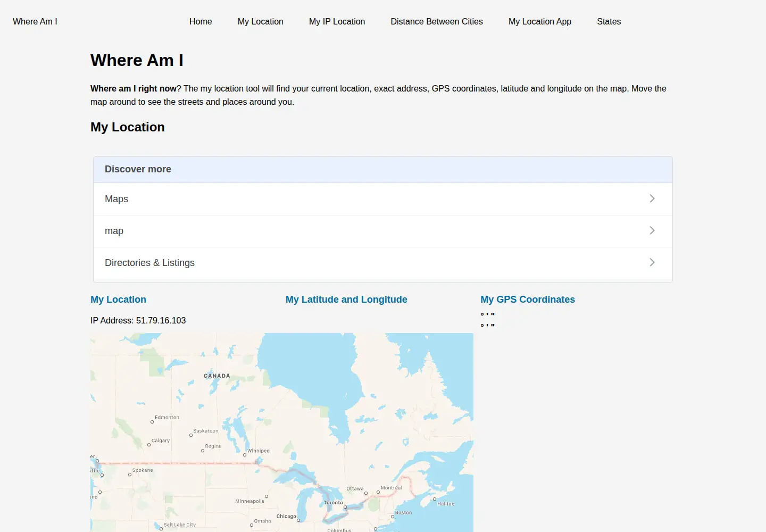Open the States nav link
The image size is (766, 532).
pos(609,22)
